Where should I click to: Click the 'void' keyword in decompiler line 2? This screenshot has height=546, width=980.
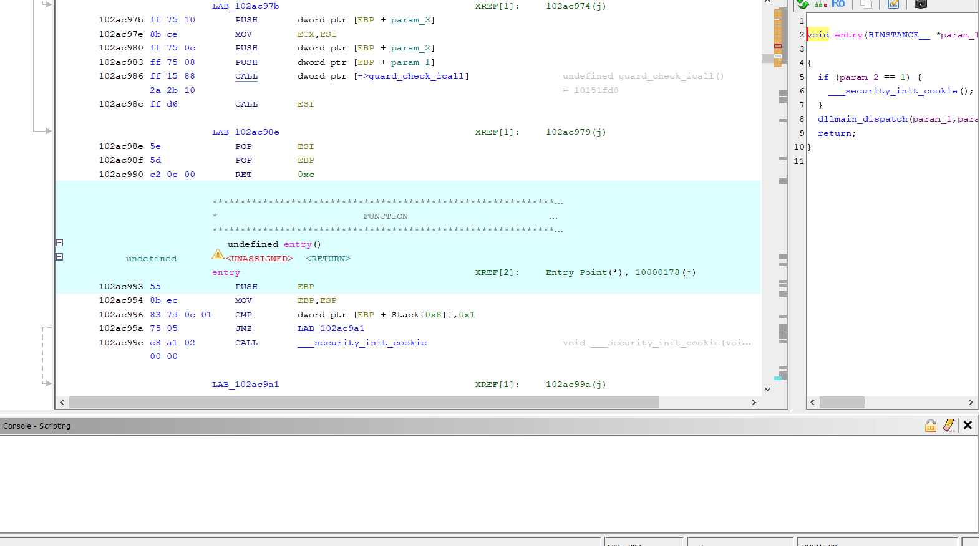click(818, 35)
